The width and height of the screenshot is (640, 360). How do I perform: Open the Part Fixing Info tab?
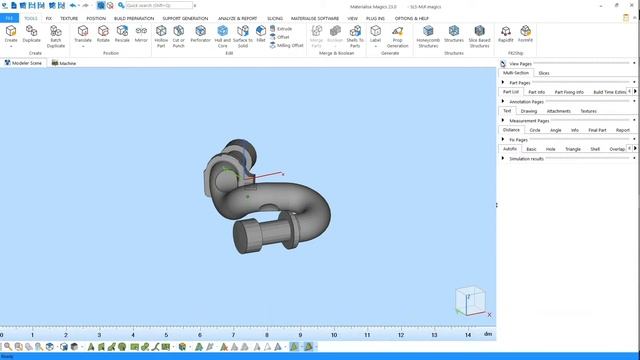569,92
